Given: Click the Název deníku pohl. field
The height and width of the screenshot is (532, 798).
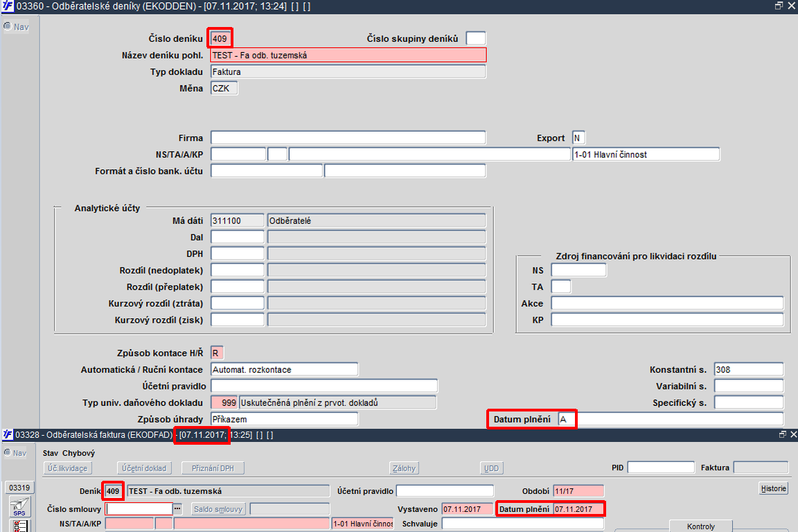Looking at the screenshot, I should tap(348, 55).
